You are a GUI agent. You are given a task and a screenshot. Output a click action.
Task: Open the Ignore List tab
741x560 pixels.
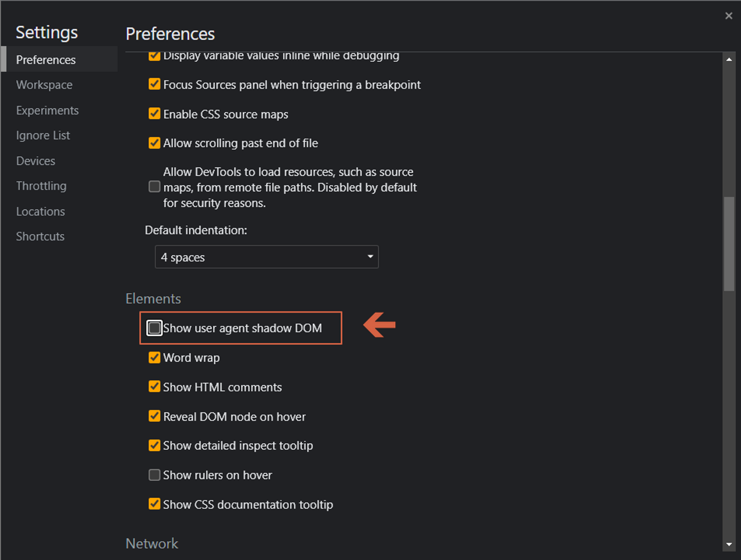point(43,135)
